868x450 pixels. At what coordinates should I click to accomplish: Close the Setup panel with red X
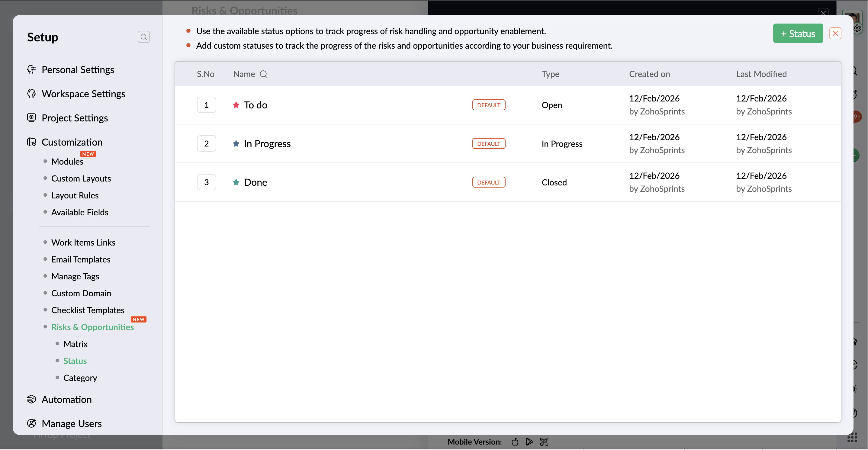click(835, 33)
